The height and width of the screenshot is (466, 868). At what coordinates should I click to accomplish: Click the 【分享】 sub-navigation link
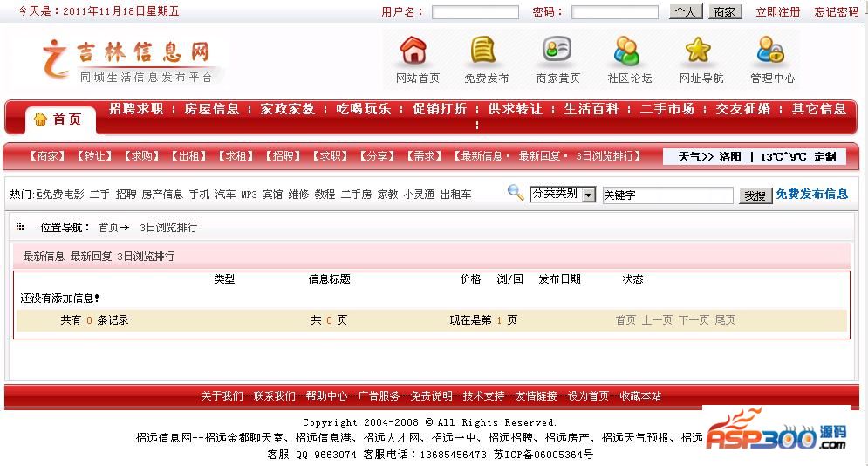[377, 156]
